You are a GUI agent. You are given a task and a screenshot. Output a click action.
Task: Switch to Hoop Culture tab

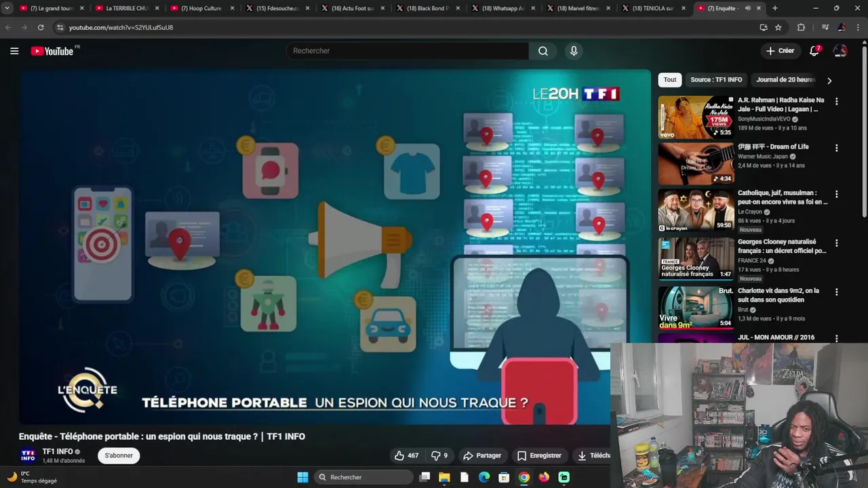201,8
